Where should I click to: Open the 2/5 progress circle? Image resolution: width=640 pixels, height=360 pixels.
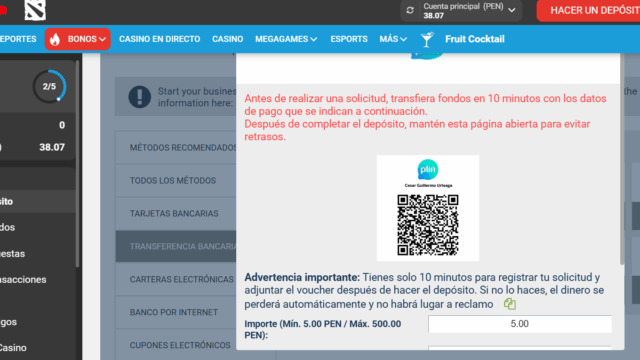coord(49,87)
